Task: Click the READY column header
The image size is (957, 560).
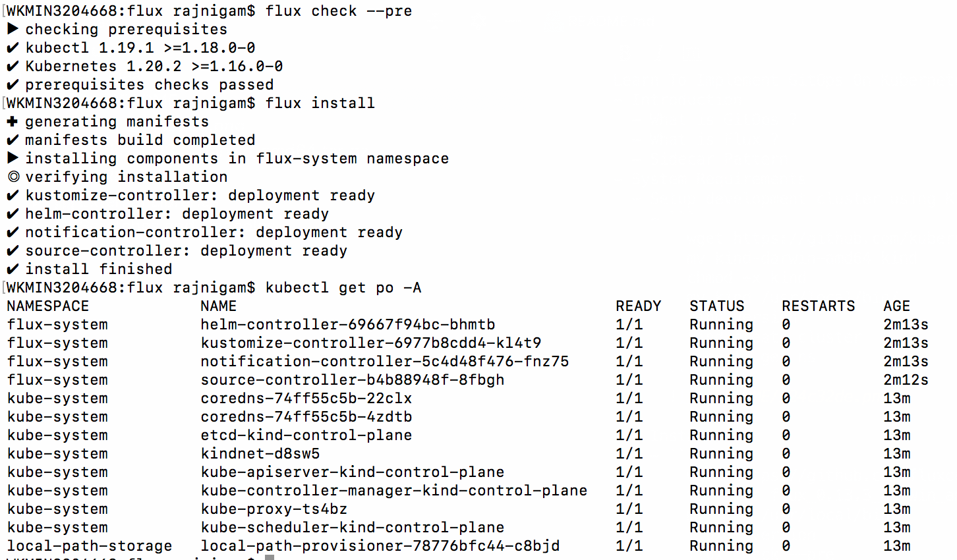Action: click(639, 306)
